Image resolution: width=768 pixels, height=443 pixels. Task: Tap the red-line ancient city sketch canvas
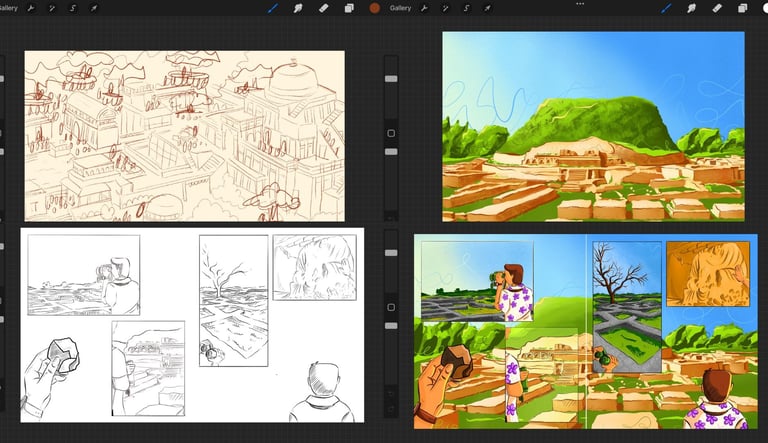185,136
